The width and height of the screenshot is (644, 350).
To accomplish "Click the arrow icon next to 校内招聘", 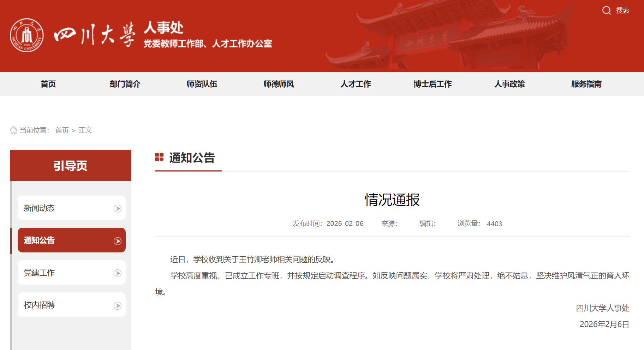I will click(118, 305).
